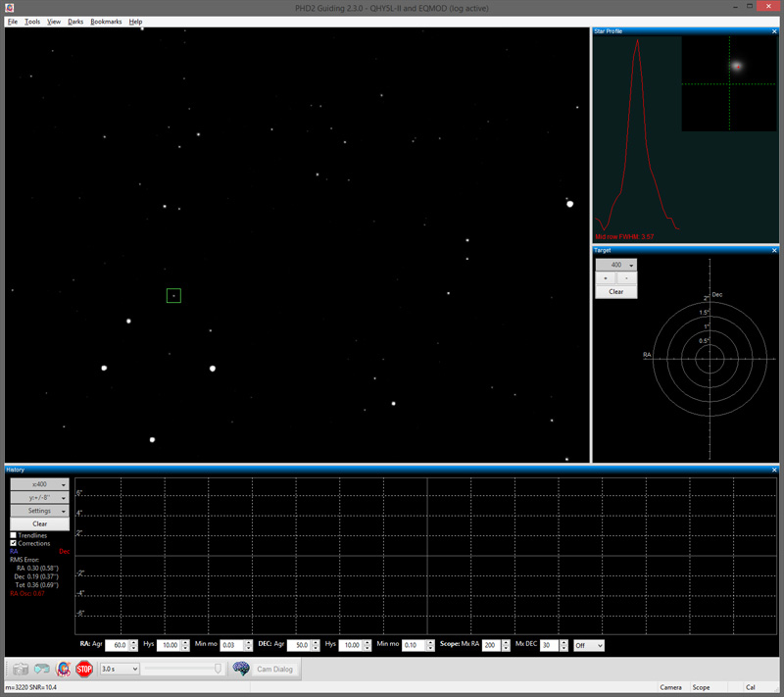This screenshot has height=697, width=784.
Task: Open the Darks menu
Action: coord(75,21)
